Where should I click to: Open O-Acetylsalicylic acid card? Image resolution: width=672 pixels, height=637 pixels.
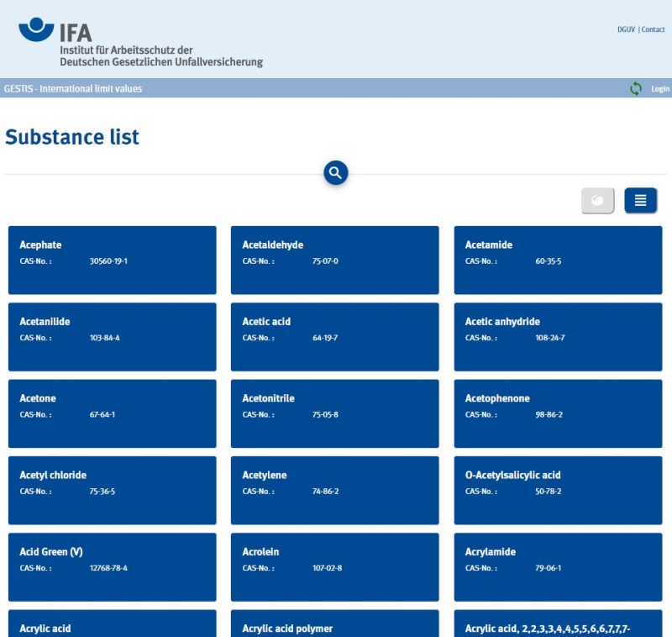[558, 490]
